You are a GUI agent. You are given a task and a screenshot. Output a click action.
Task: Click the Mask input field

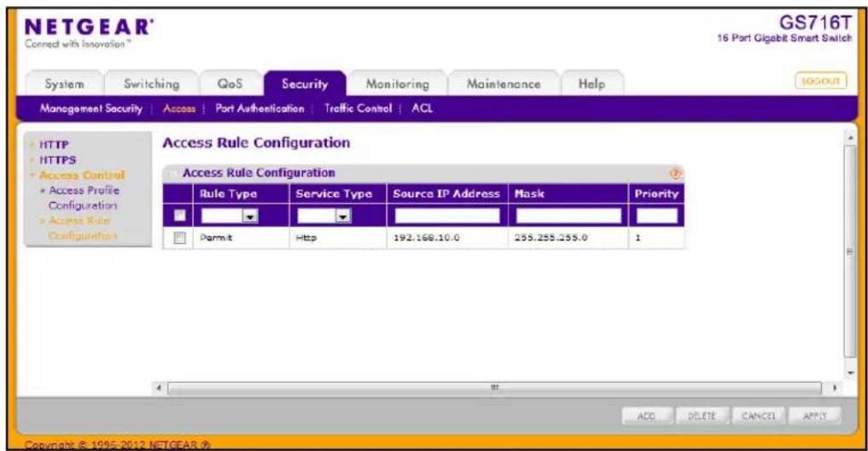coord(568,216)
